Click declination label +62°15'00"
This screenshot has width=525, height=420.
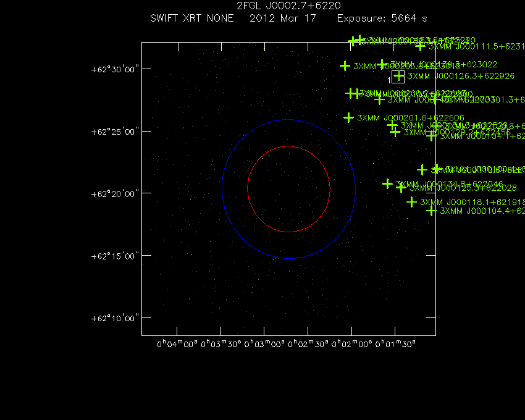pos(115,256)
